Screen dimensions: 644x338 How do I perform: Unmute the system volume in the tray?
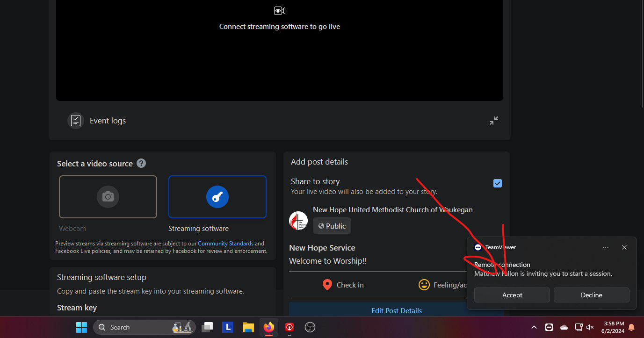590,327
